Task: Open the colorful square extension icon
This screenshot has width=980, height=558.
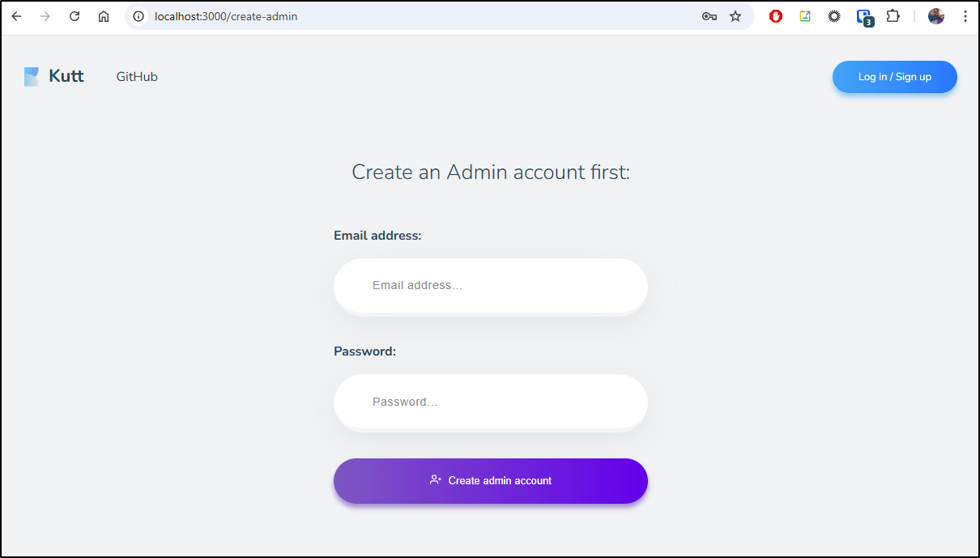Action: [x=805, y=16]
